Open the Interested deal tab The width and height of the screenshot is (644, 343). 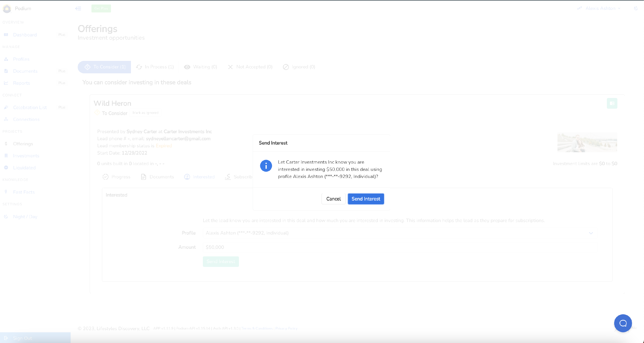pyautogui.click(x=199, y=177)
